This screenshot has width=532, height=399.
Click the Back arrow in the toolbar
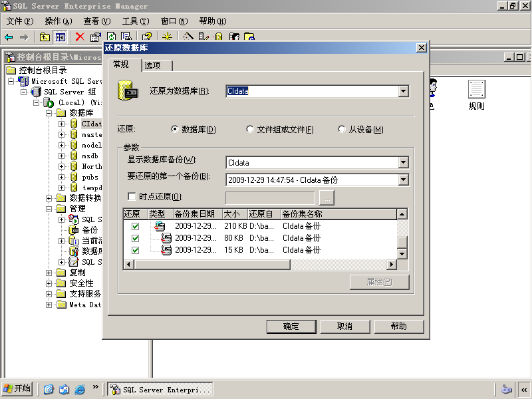tap(9, 37)
